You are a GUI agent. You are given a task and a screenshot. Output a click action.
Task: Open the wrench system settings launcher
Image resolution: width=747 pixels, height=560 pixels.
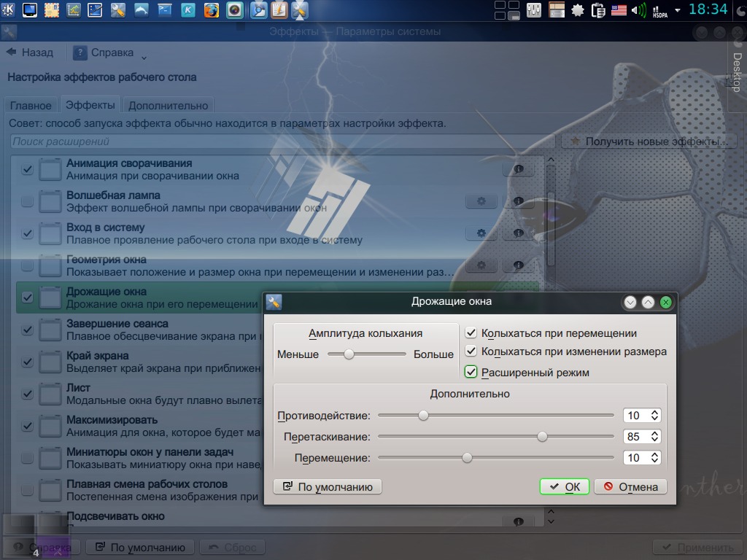(117, 10)
